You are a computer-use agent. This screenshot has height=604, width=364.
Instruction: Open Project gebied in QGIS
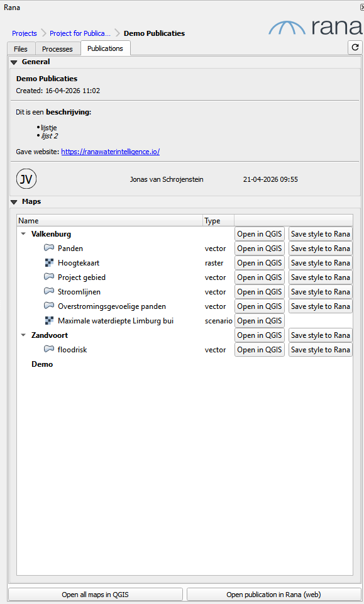[x=260, y=277]
